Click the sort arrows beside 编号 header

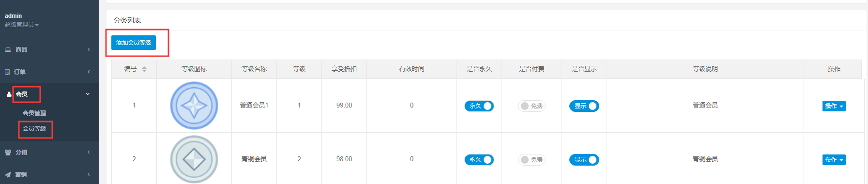click(144, 69)
